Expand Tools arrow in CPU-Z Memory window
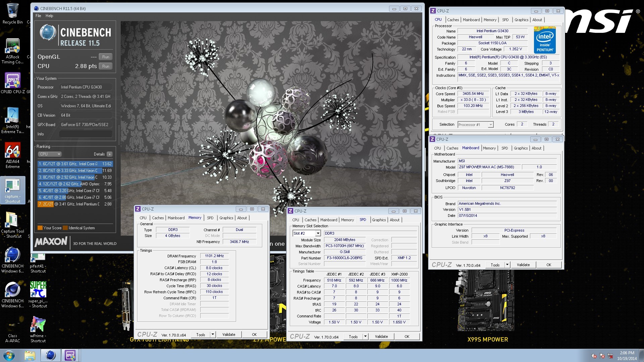 (x=213, y=335)
